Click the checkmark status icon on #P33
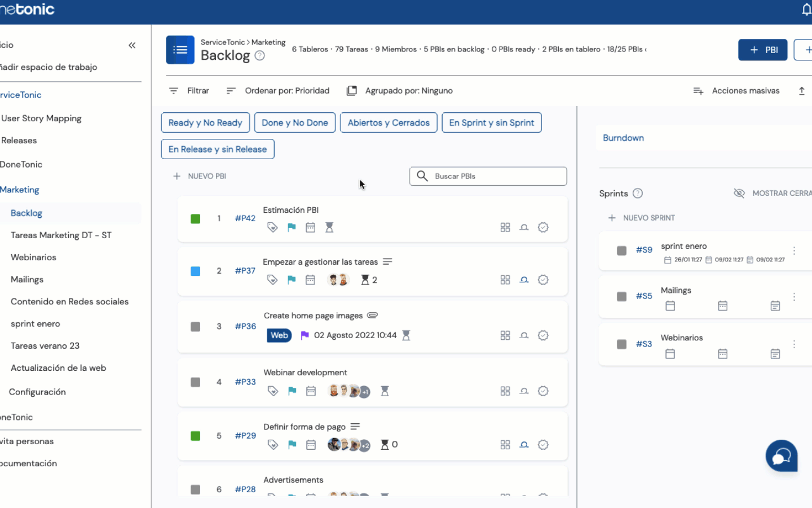Image resolution: width=812 pixels, height=508 pixels. [x=543, y=391]
